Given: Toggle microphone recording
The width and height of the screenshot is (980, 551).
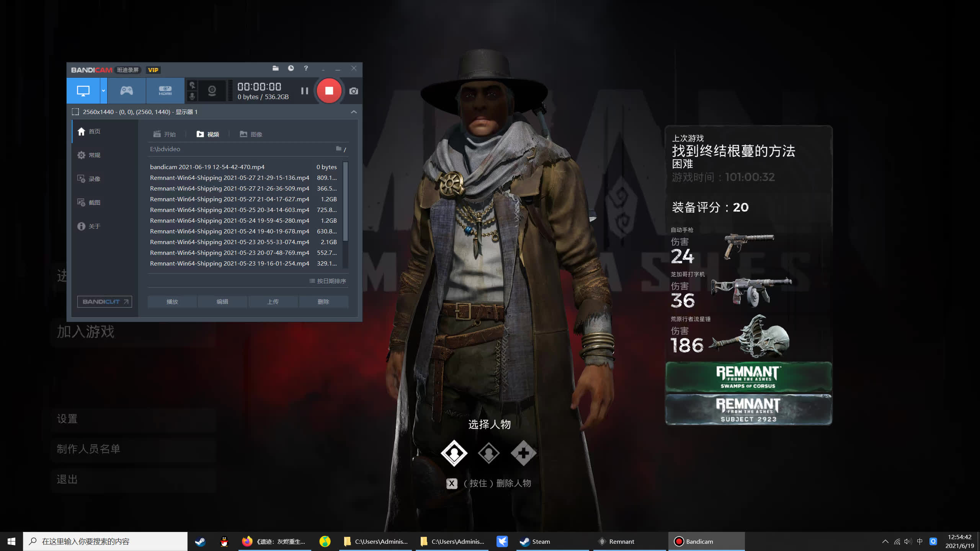Looking at the screenshot, I should coord(192,96).
